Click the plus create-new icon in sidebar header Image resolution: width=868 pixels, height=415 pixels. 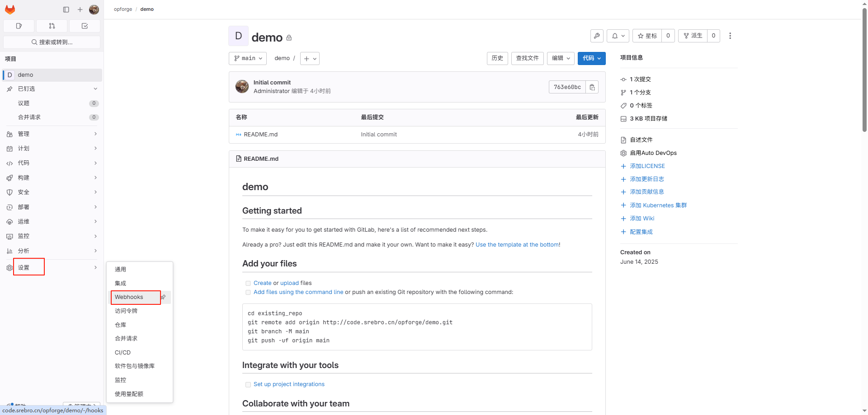point(80,9)
